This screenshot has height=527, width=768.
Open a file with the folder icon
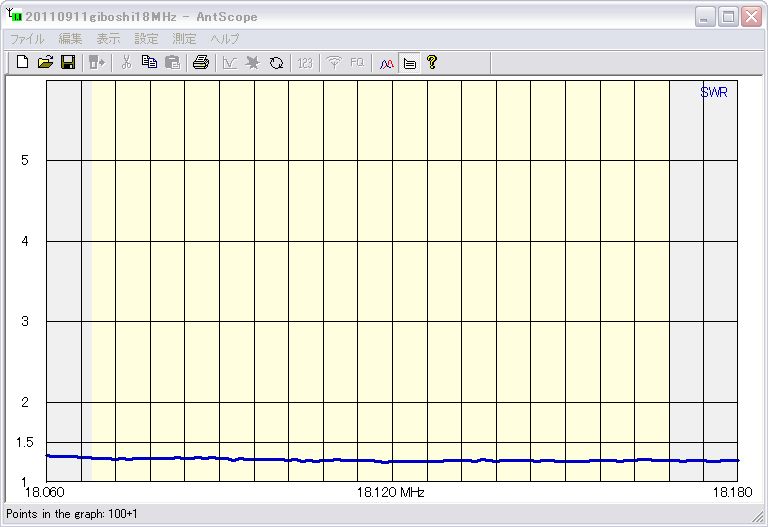pyautogui.click(x=45, y=62)
